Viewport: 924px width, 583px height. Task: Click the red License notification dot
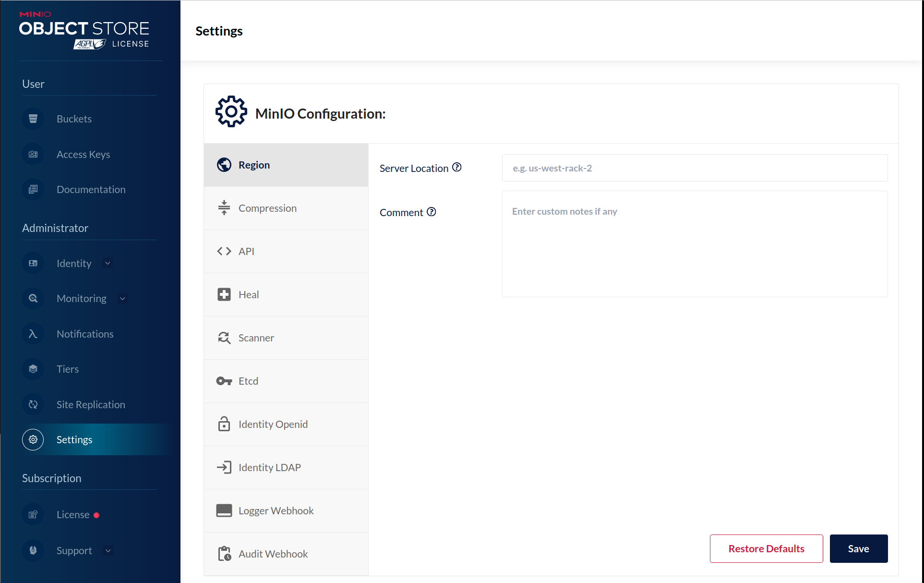[96, 515]
